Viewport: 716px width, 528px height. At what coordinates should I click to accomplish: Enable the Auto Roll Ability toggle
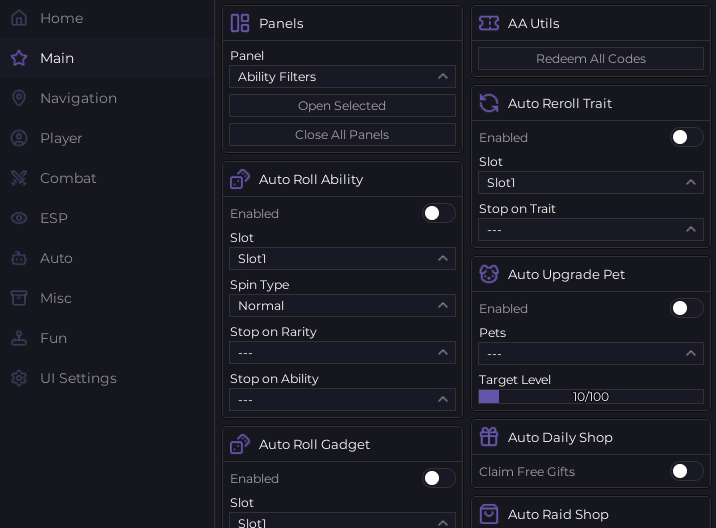click(439, 213)
